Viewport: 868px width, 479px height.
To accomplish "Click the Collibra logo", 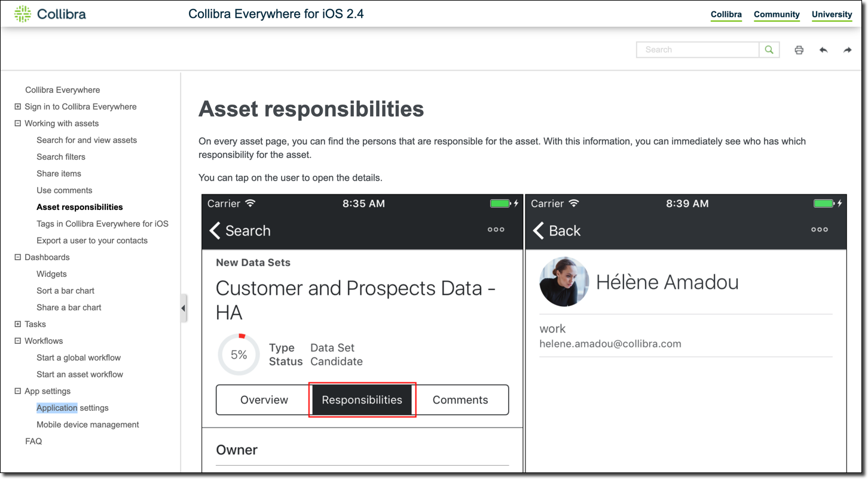I will coord(50,14).
